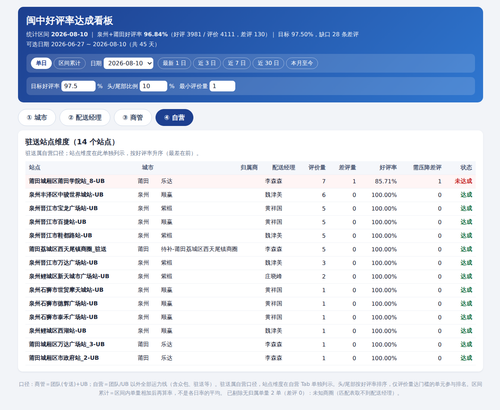Click 魏津芙 in the 中骏世界城站 row

(x=274, y=195)
